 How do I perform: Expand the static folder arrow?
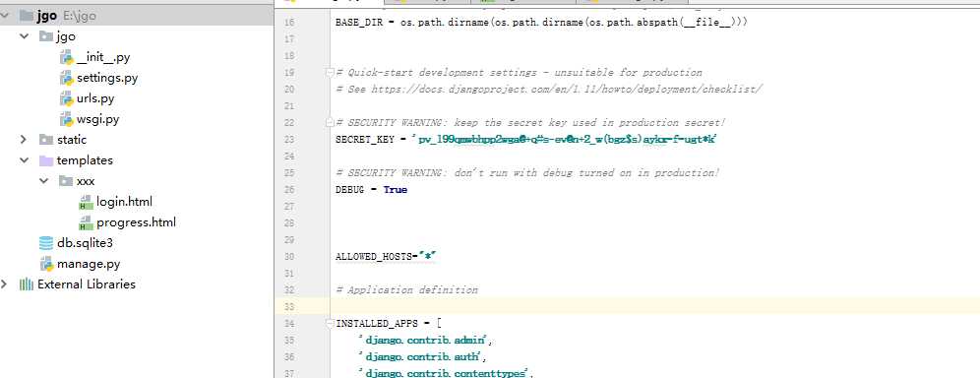[x=24, y=140]
